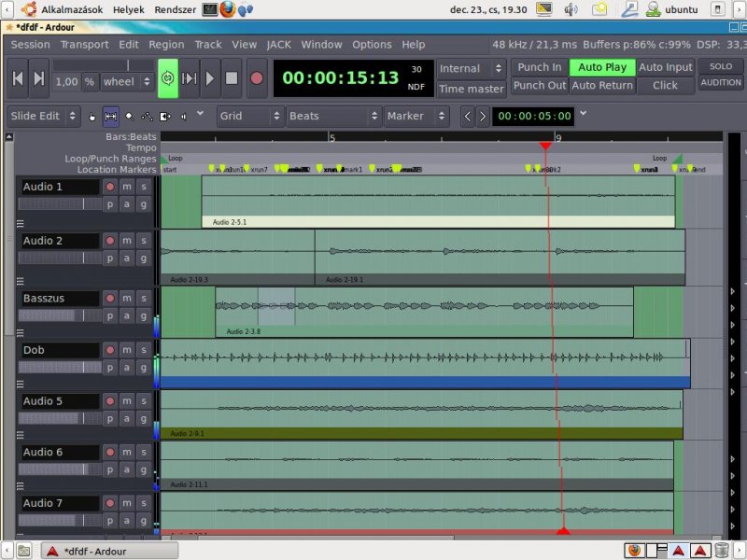The height and width of the screenshot is (560, 747).
Task: Solo the Audio 2 track
Action: [x=144, y=241]
